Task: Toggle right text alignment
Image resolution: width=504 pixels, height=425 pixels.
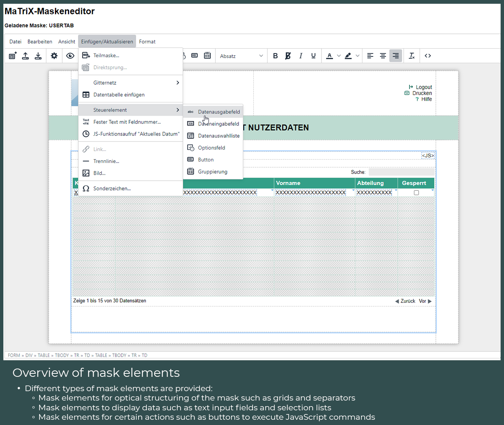Action: pos(396,56)
